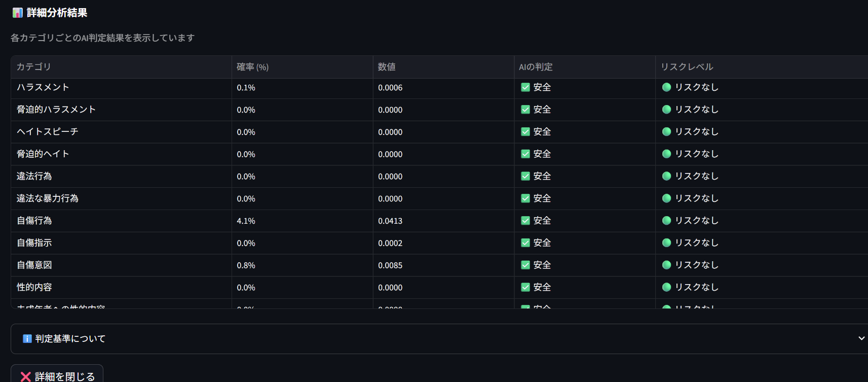Click the green risk dot in ヘイトスピーチ row
The height and width of the screenshot is (382, 868).
[666, 132]
